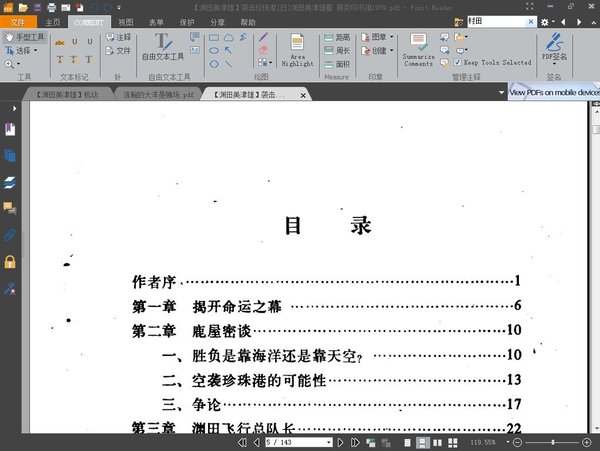Switch to the 主页 (Home) ribbon tab
This screenshot has height=451, width=600.
click(53, 23)
